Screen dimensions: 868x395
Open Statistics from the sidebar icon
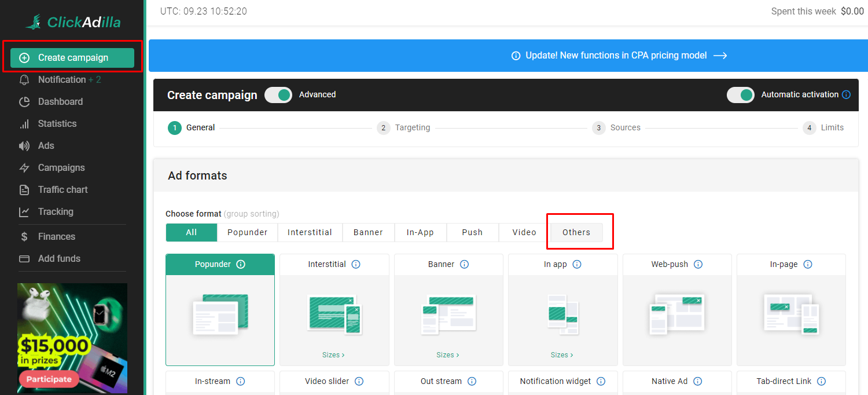24,123
